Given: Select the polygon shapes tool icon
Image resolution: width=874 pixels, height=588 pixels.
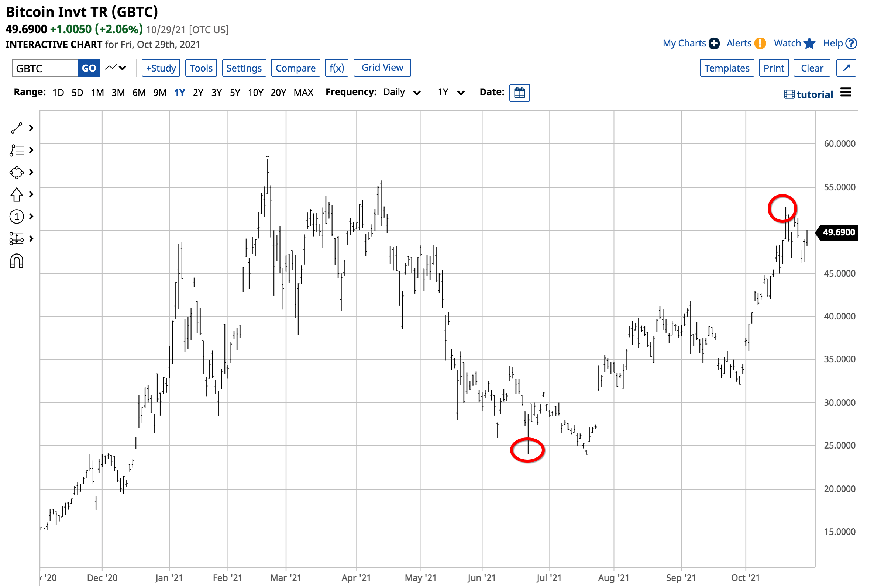Looking at the screenshot, I should (x=17, y=173).
